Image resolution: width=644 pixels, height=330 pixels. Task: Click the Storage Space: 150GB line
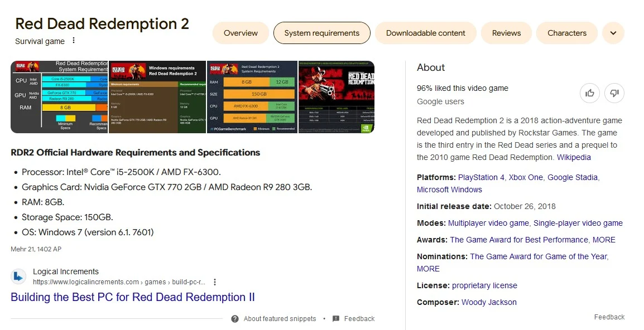(68, 217)
